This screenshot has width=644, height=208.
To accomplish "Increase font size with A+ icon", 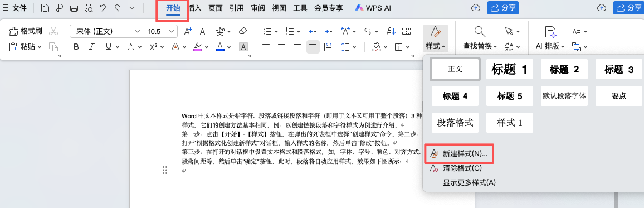I will coord(188,31).
